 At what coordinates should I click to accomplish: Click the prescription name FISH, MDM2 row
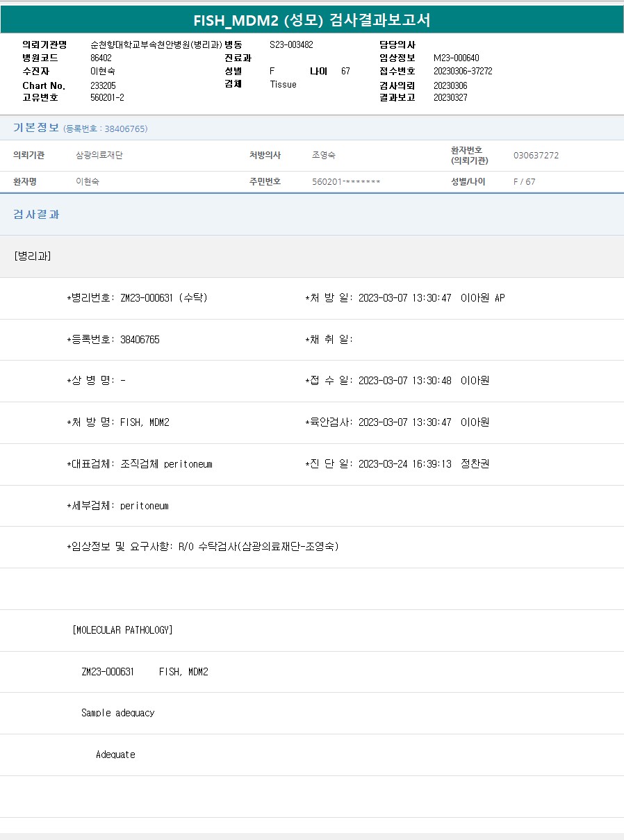(x=145, y=422)
